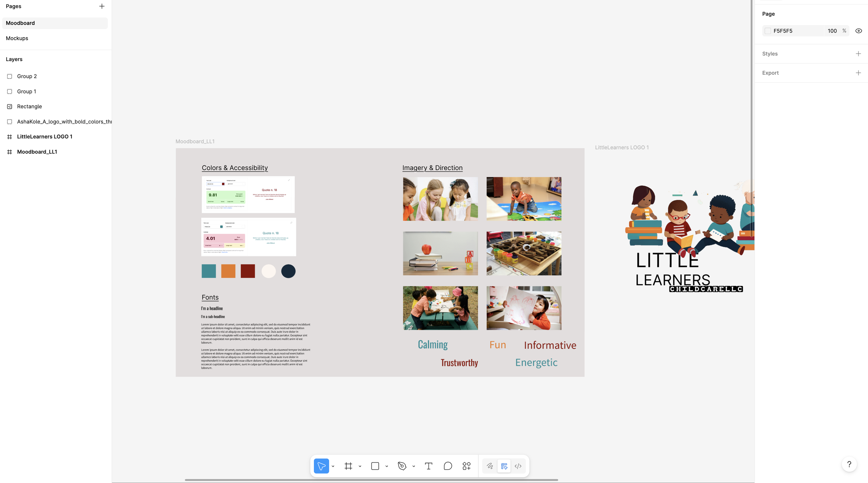Select the Comment tool

click(448, 466)
